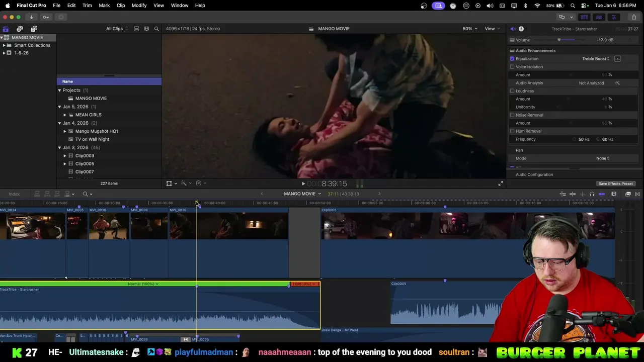Select the 60 Hz hum frequency radio
The width and height of the screenshot is (644, 362).
[598, 139]
